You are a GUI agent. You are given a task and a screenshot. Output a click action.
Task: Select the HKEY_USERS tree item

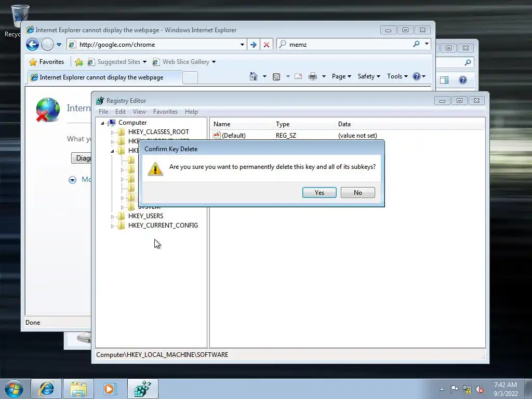point(145,216)
